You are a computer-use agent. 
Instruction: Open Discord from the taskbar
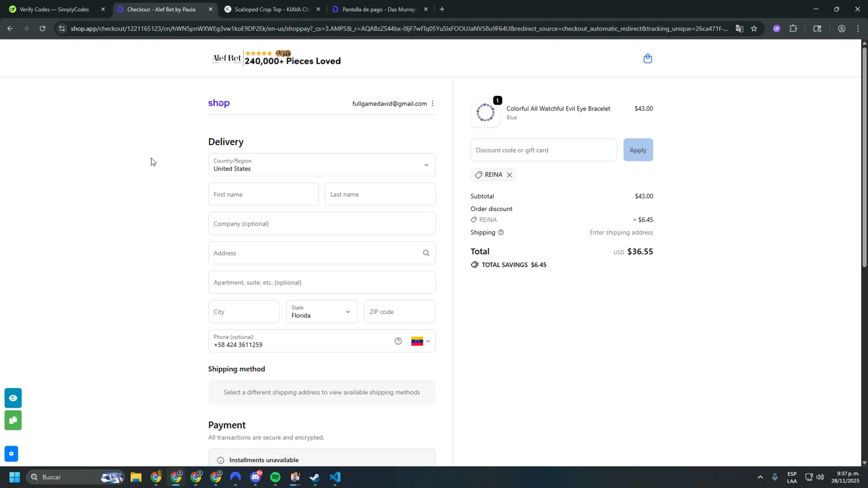[x=256, y=478]
